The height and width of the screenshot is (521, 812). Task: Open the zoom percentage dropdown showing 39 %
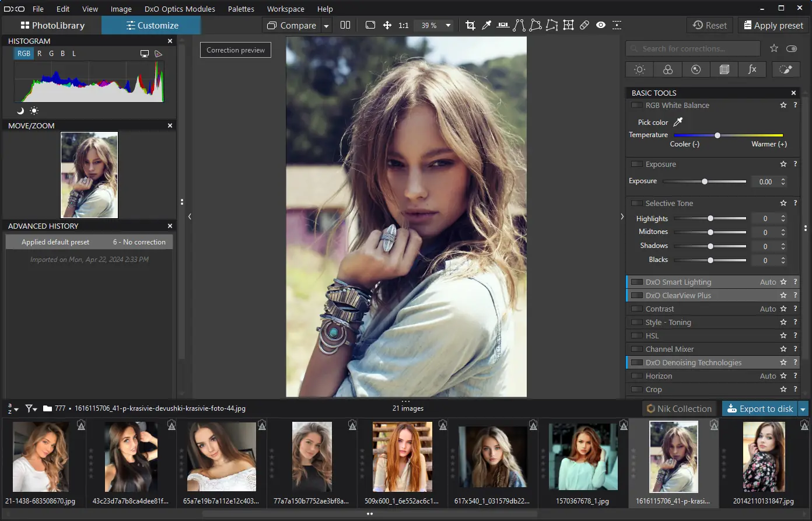(x=448, y=26)
